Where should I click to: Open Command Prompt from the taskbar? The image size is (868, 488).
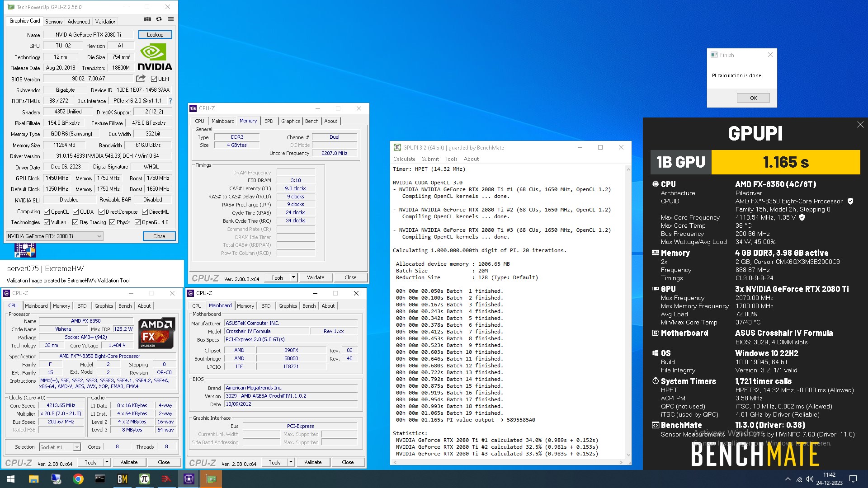tap(100, 479)
